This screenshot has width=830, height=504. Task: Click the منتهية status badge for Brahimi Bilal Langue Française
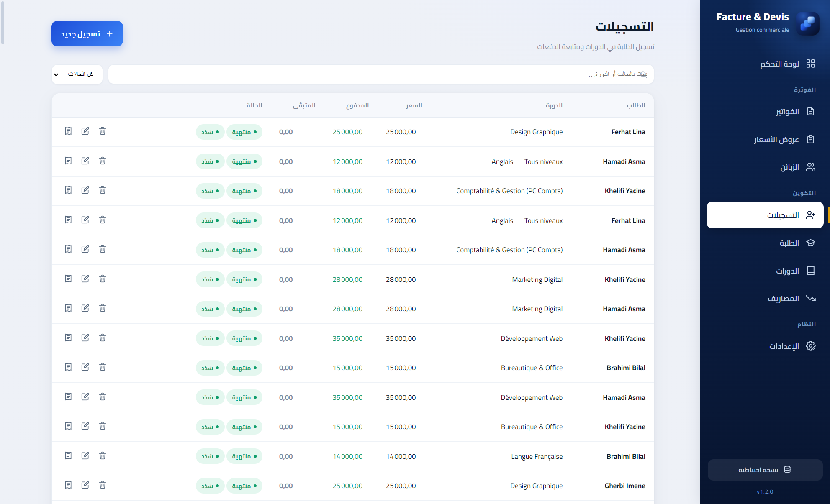[244, 456]
